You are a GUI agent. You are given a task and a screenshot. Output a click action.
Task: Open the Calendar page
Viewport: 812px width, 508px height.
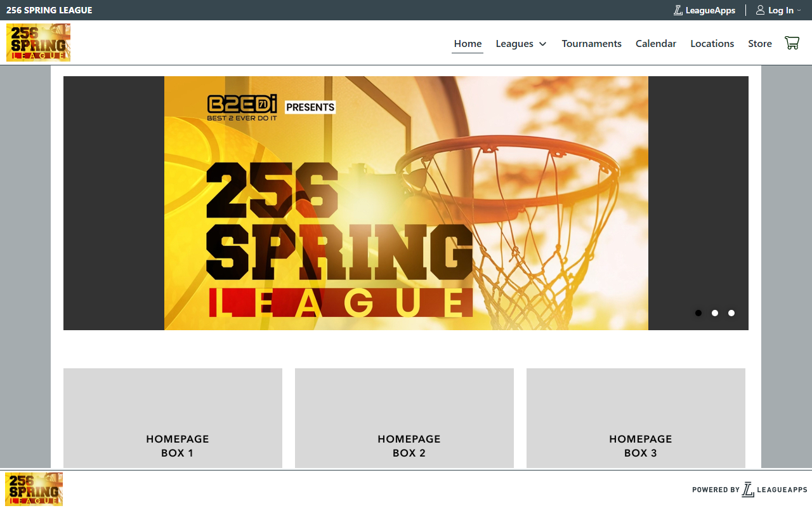pos(656,43)
